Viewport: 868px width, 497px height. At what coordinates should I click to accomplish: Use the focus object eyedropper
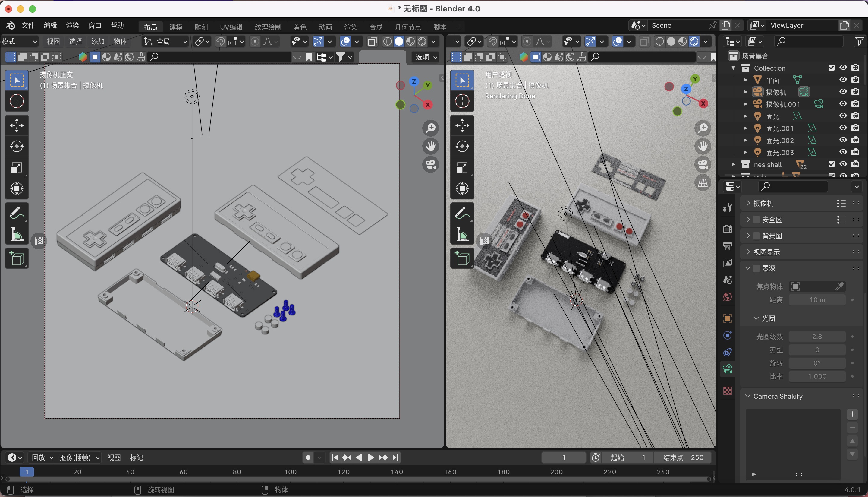tap(840, 286)
